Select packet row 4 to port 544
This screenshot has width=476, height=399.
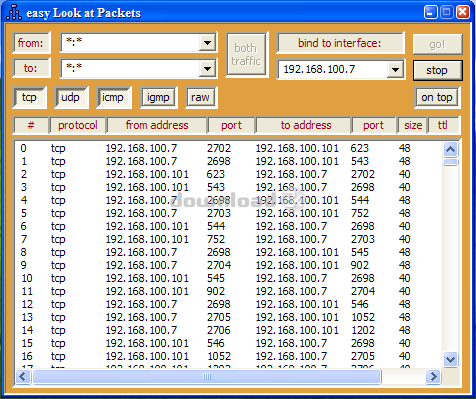click(229, 200)
